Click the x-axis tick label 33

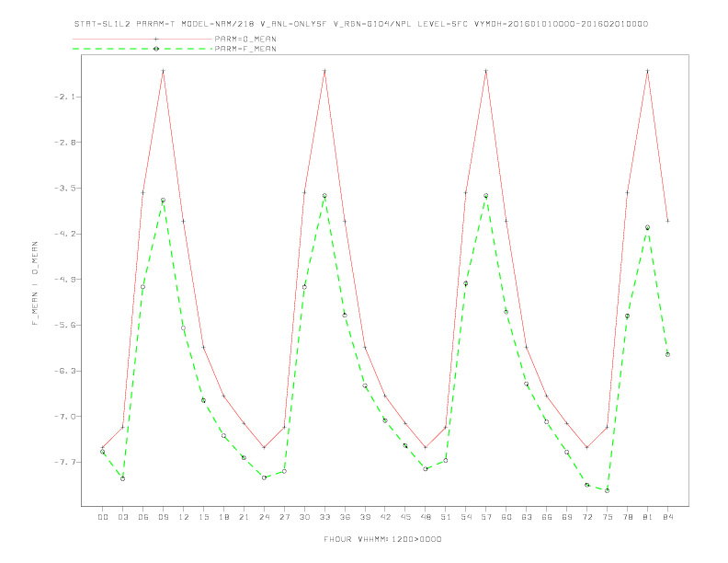[324, 517]
